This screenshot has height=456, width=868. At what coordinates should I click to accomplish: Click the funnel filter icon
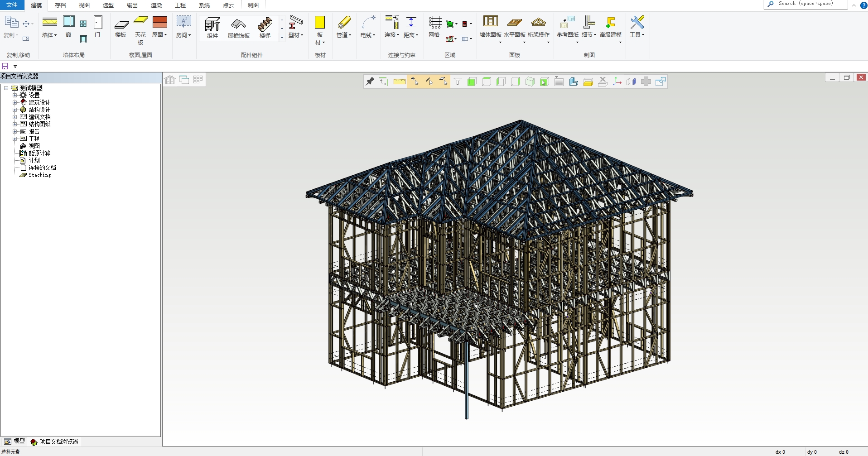pyautogui.click(x=458, y=82)
